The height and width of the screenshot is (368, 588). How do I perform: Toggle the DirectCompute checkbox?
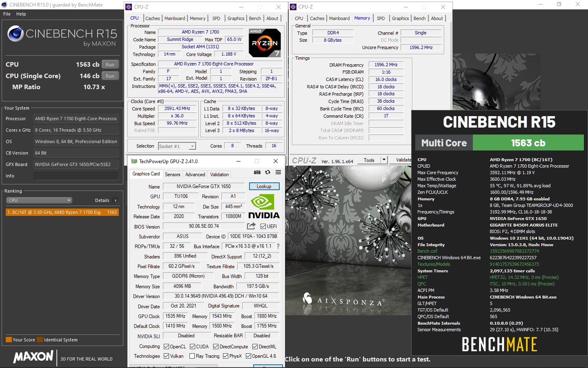tap(216, 347)
